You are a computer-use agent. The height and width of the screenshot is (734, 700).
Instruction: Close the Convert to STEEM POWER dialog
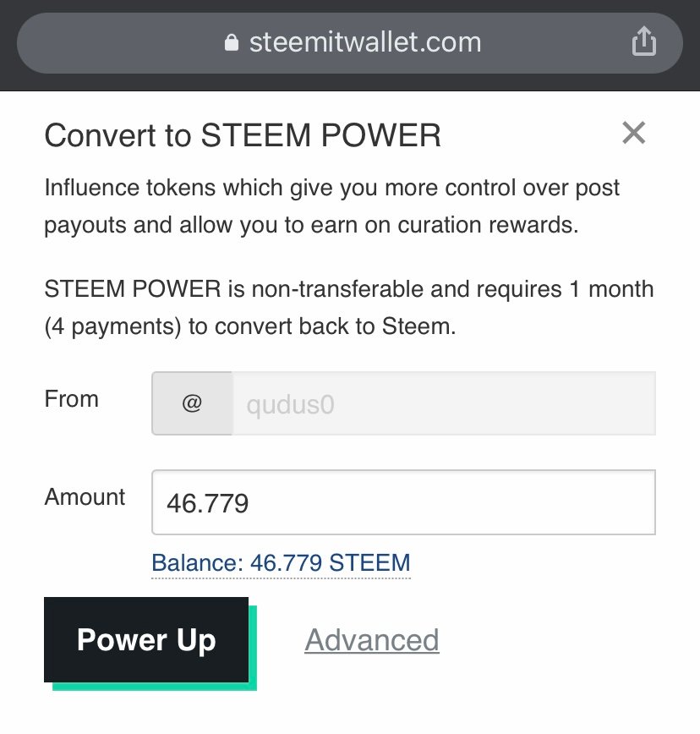pos(633,133)
